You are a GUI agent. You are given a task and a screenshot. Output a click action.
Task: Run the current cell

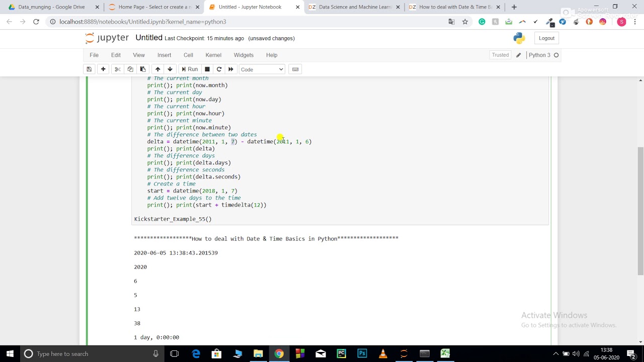coord(189,69)
